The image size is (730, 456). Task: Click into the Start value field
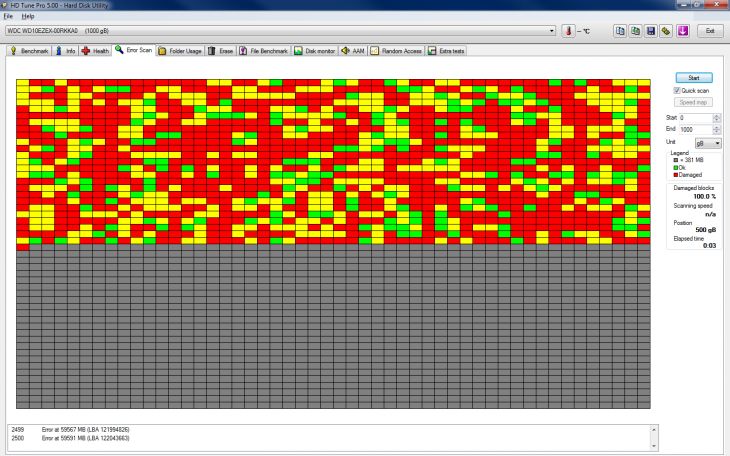coord(696,118)
